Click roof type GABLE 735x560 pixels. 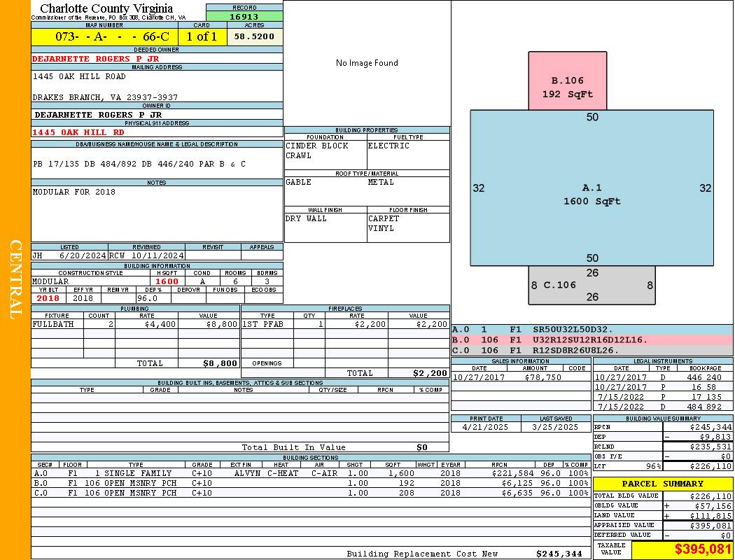(x=299, y=182)
